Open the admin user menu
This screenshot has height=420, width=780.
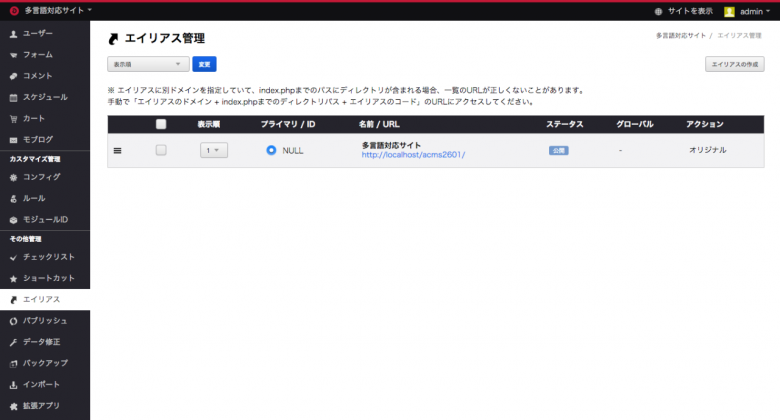coord(744,11)
